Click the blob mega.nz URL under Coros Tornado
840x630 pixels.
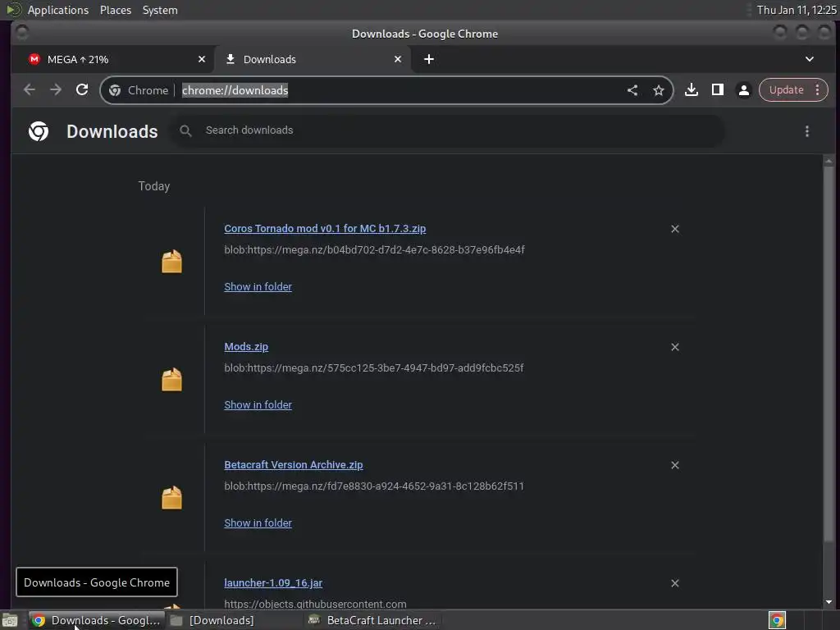(x=374, y=249)
